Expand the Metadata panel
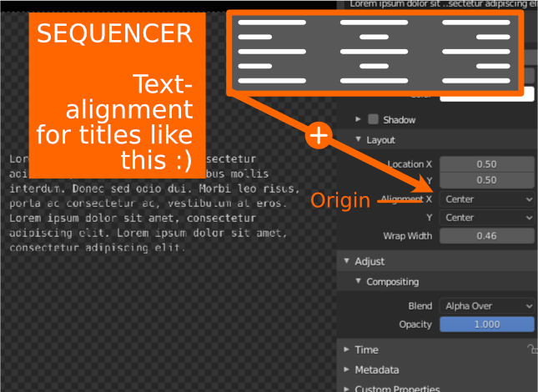Image resolution: width=538 pixels, height=392 pixels. coord(346,369)
